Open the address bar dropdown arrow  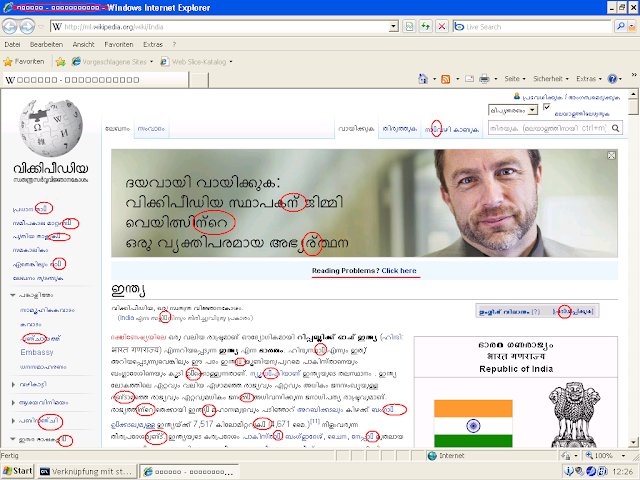tap(393, 27)
